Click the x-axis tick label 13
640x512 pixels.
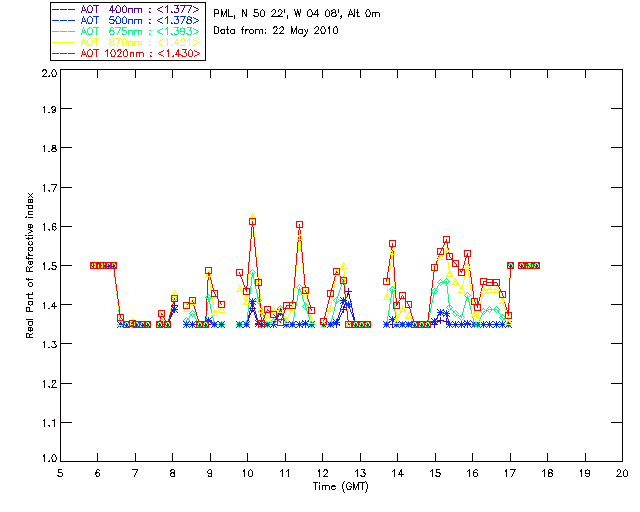pyautogui.click(x=360, y=473)
